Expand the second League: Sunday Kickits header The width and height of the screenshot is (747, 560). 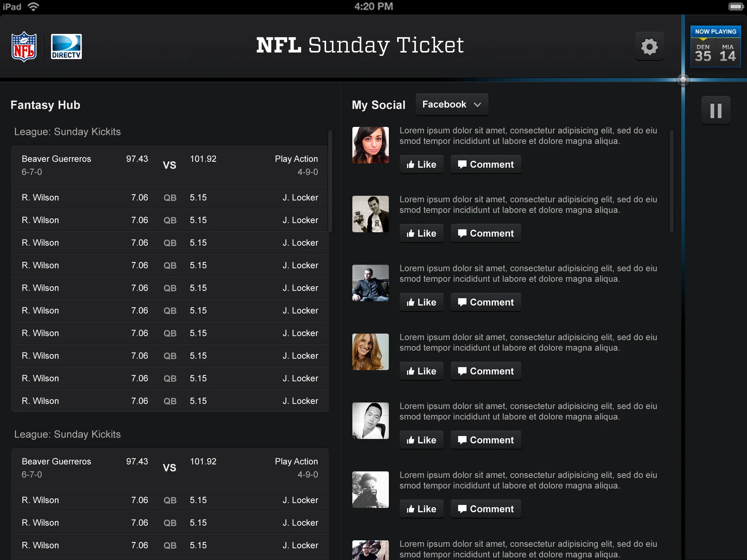[x=67, y=434]
